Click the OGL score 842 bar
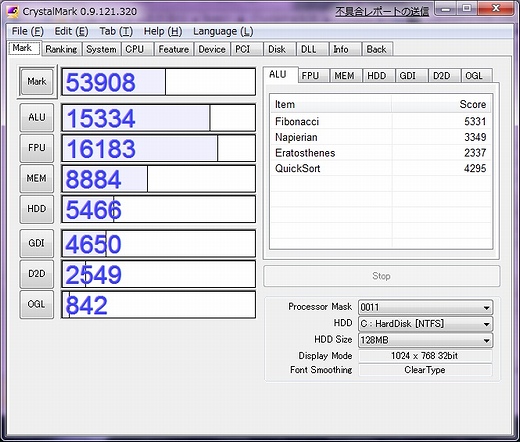Image resolution: width=520 pixels, height=442 pixels. pos(159,305)
